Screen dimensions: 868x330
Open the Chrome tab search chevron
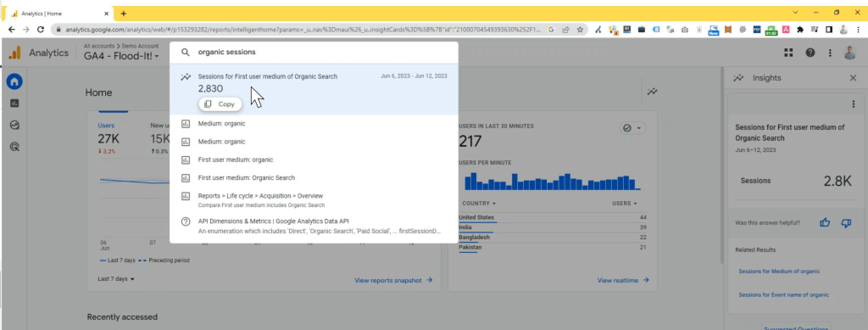[795, 13]
